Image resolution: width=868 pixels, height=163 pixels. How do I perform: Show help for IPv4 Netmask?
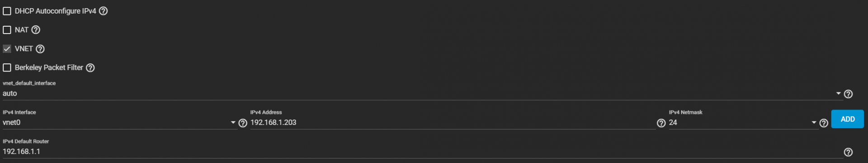(824, 123)
